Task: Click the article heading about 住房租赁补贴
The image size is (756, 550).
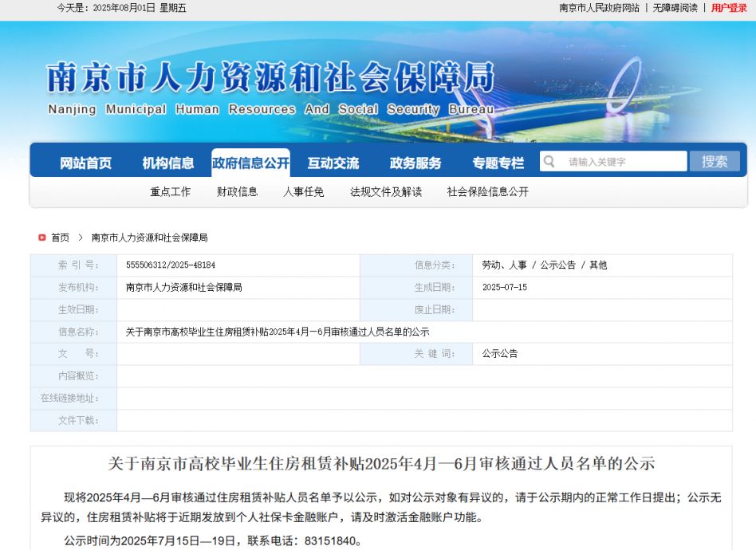Action: coord(381,463)
